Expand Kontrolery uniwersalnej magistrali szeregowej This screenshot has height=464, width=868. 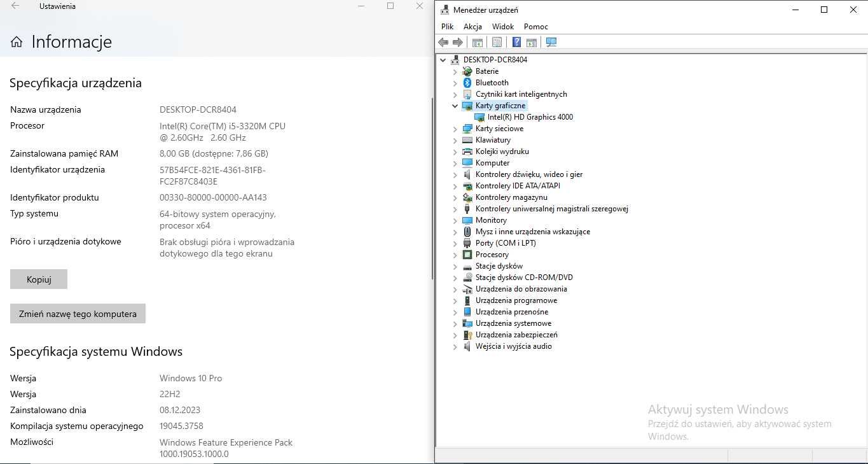455,209
